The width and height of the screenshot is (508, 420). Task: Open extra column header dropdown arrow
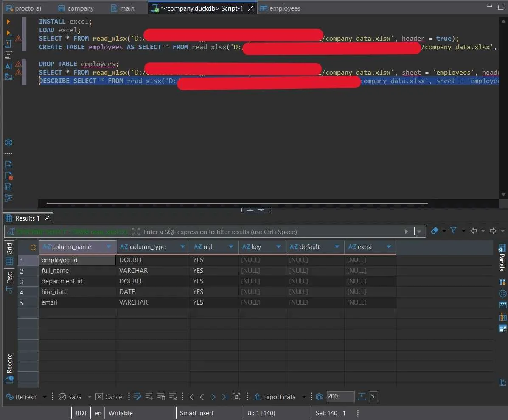(x=389, y=247)
